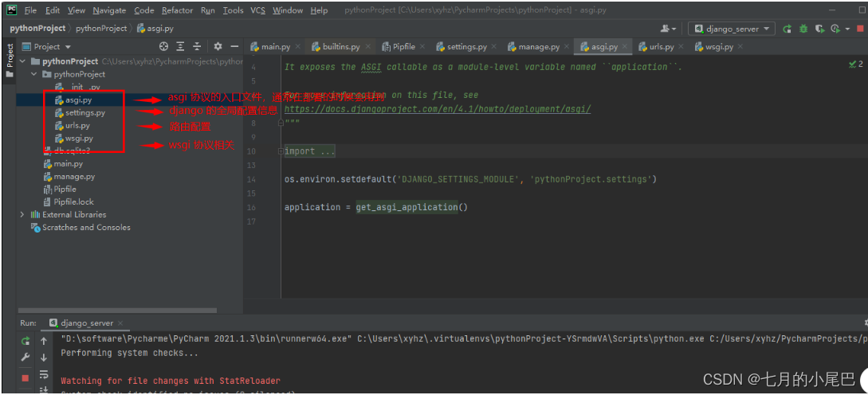Select opened file using the locate target icon
The height and width of the screenshot is (395, 868).
click(164, 46)
